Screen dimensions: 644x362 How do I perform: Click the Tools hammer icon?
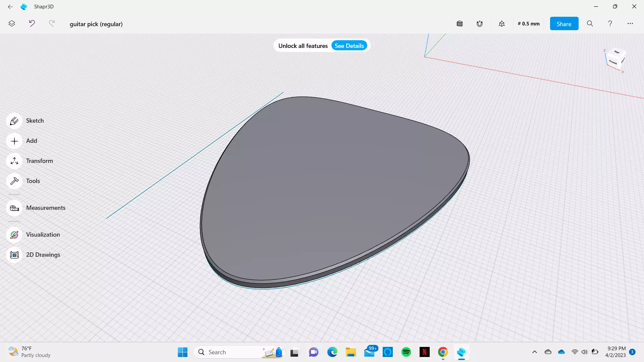pyautogui.click(x=14, y=181)
